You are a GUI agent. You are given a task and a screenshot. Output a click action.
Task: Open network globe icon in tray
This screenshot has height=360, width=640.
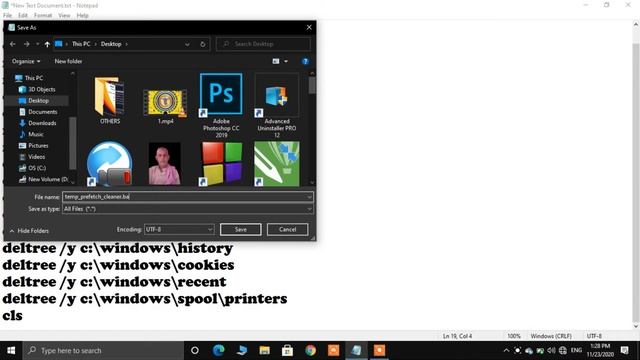click(x=562, y=351)
